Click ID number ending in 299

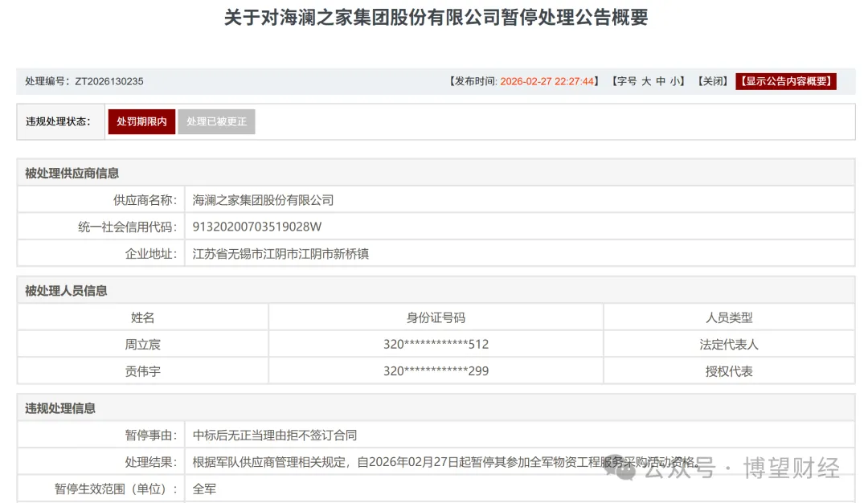point(436,371)
